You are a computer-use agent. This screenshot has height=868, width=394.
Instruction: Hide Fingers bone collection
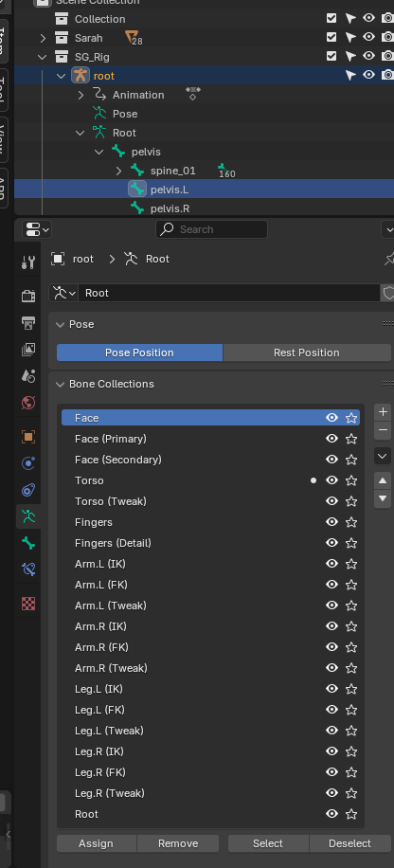coord(332,522)
